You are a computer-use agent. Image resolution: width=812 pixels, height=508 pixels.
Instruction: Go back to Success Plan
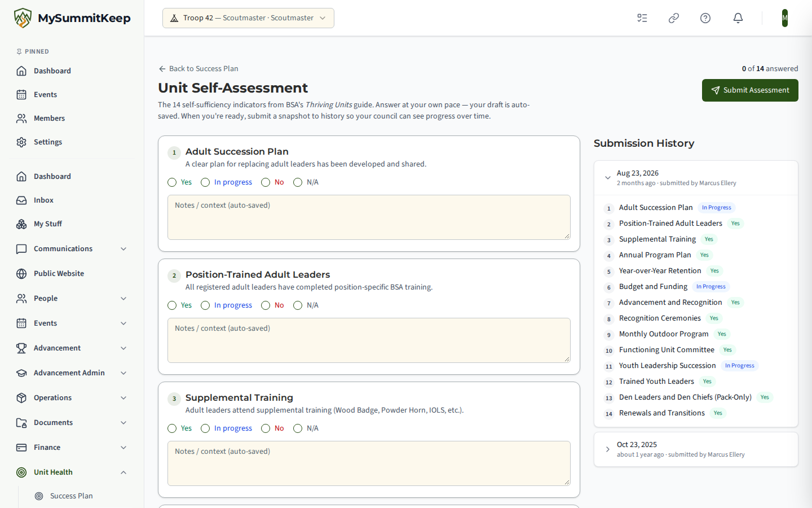pyautogui.click(x=198, y=68)
